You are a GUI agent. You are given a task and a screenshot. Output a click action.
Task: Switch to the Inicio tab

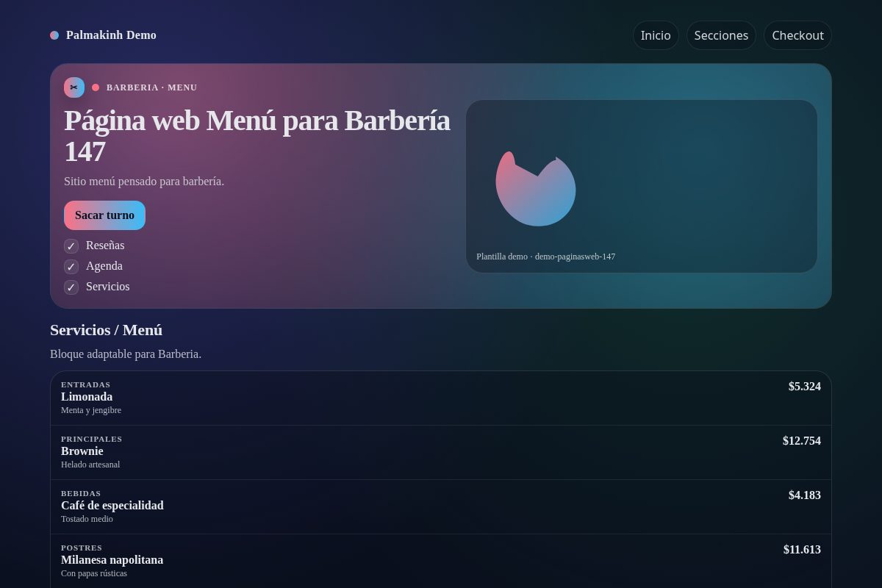click(655, 35)
